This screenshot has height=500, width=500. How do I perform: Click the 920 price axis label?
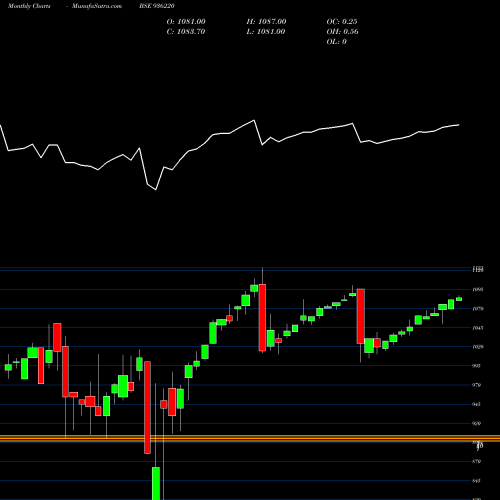coord(477,424)
